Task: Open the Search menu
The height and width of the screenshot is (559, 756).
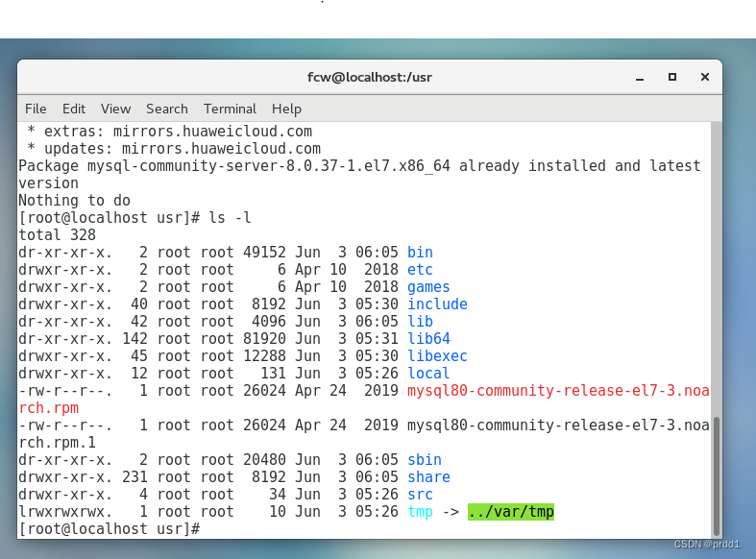Action: tap(167, 109)
